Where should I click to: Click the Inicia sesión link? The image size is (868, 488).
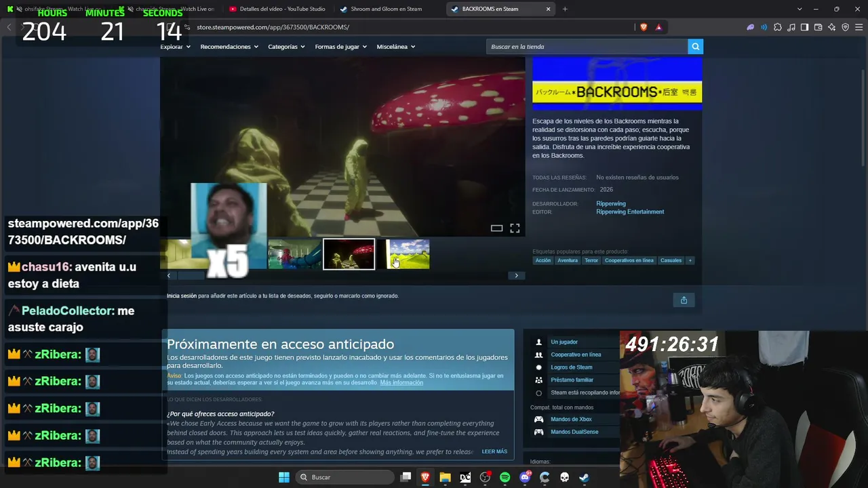click(182, 296)
